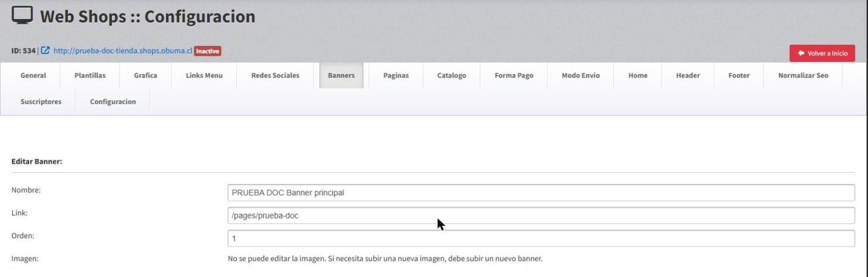
Task: Select the Banners tab
Action: (x=341, y=76)
